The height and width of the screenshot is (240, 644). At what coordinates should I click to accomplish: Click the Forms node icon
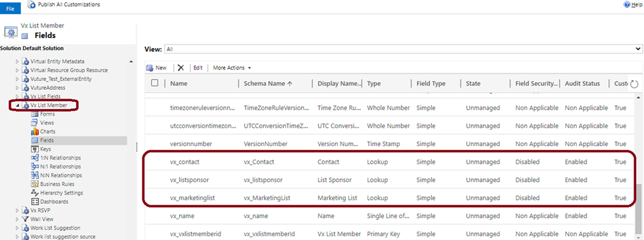[x=35, y=114]
